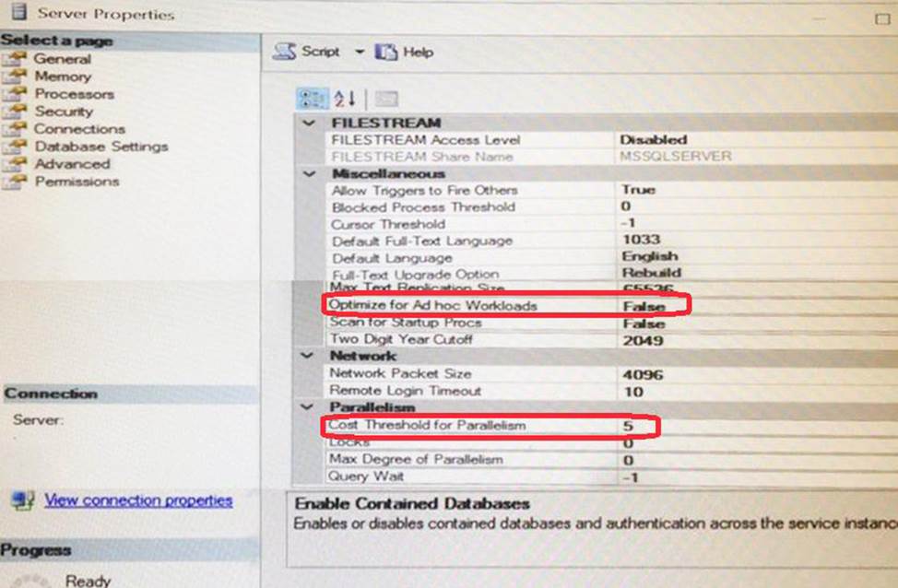Image resolution: width=898 pixels, height=588 pixels.
Task: Sort properties alphabetically with A-Z icon
Action: pos(345,99)
